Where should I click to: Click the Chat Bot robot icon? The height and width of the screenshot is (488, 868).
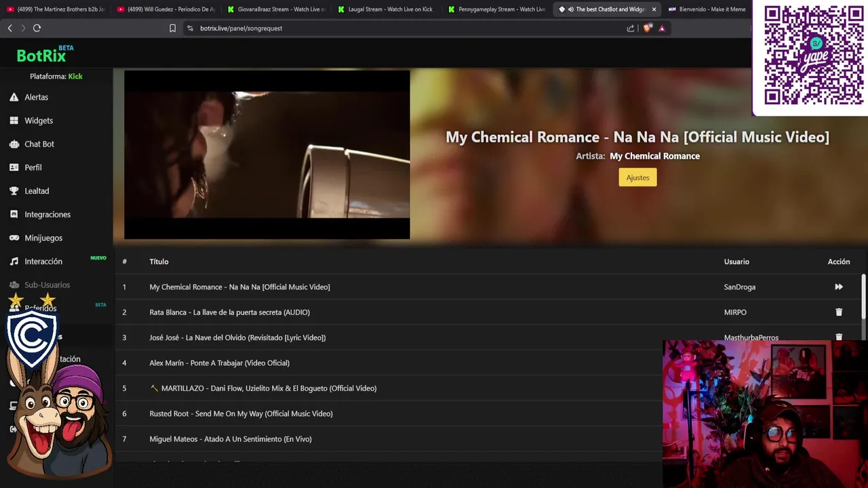(14, 144)
